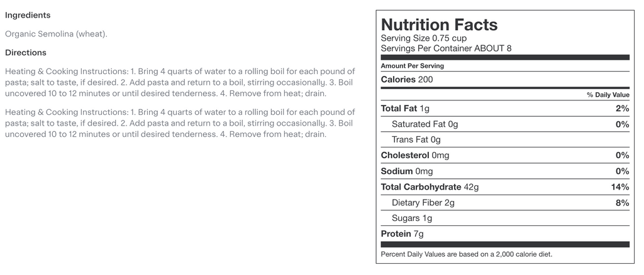Click the Calories 200 row
The width and height of the screenshot is (644, 275).
click(407, 80)
